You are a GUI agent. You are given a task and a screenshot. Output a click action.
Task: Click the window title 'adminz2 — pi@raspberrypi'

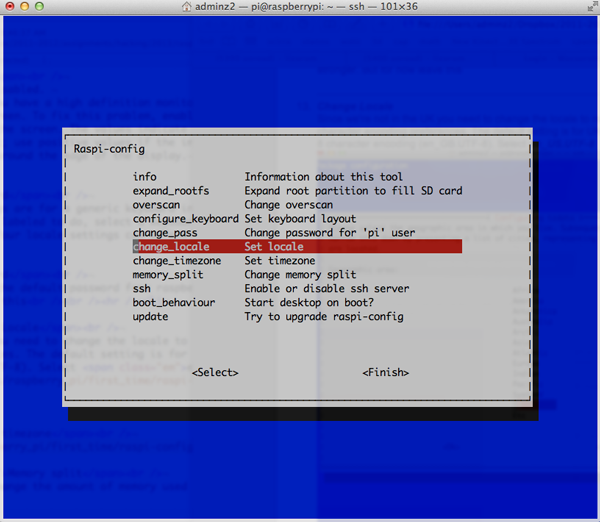point(306,7)
